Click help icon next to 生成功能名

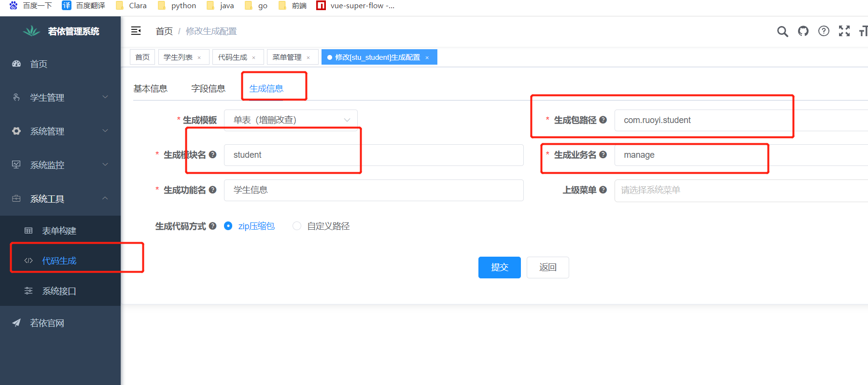(212, 190)
